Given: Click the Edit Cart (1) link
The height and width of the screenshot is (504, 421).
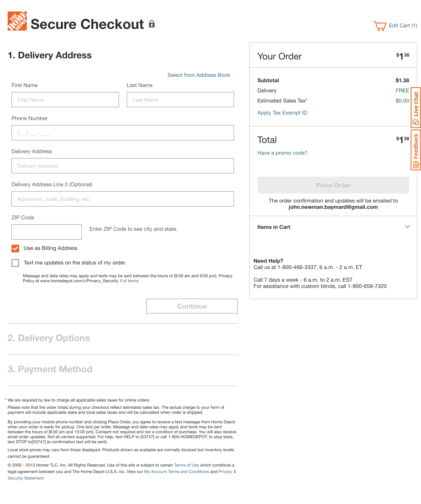Looking at the screenshot, I should coord(403,26).
